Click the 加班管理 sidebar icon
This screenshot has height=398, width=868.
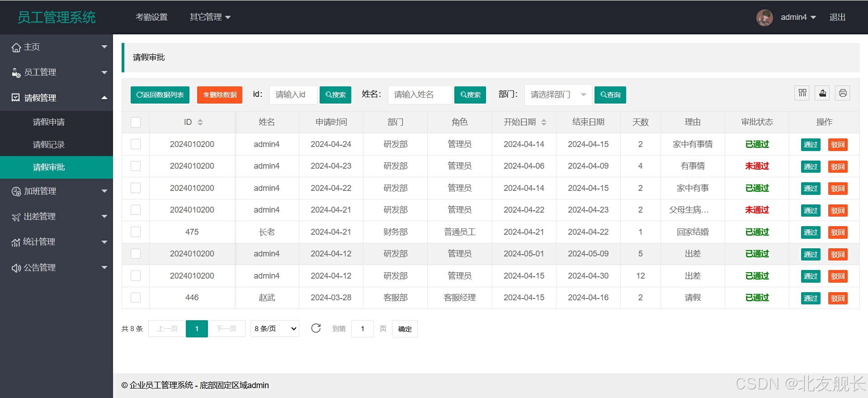(x=16, y=192)
